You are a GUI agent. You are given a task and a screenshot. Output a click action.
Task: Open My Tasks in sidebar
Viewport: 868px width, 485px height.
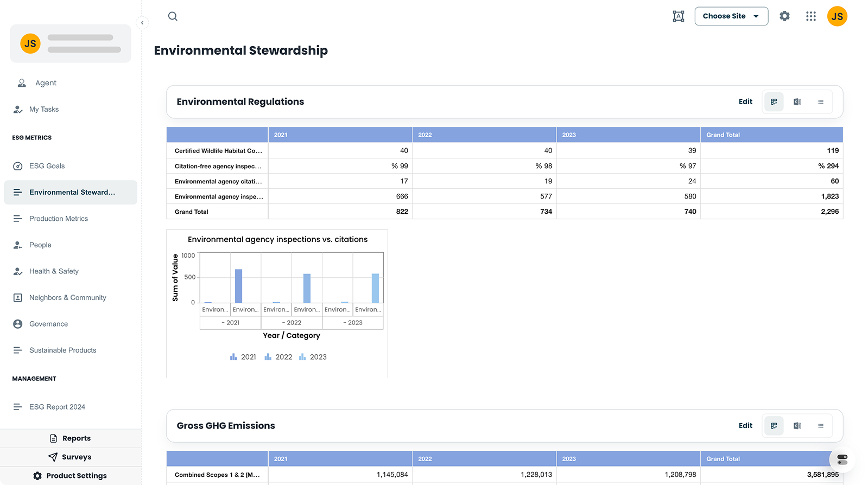point(44,109)
